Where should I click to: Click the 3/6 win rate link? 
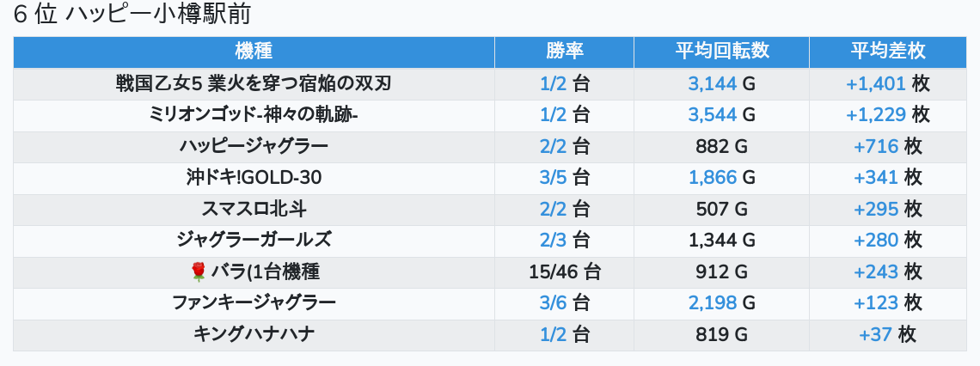point(553,303)
